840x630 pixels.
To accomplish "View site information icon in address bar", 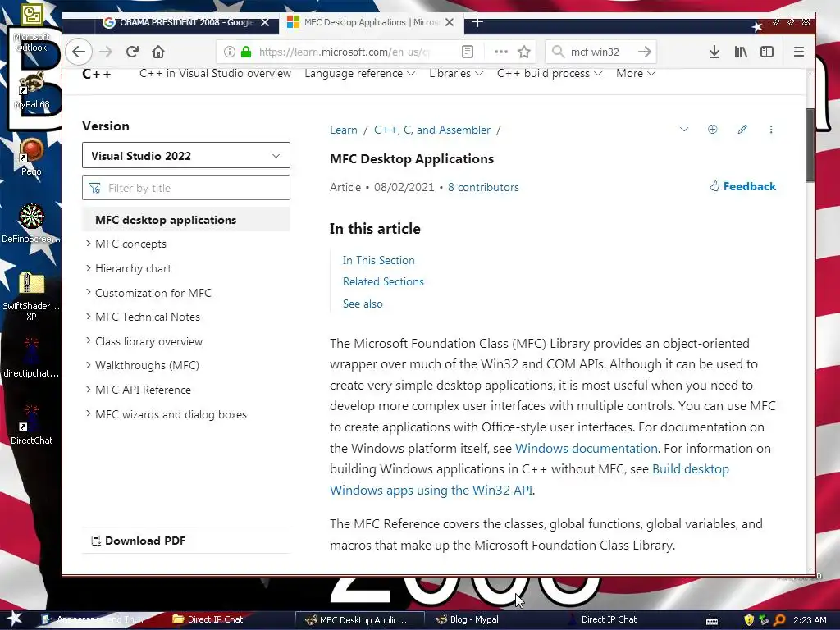I will pos(230,52).
